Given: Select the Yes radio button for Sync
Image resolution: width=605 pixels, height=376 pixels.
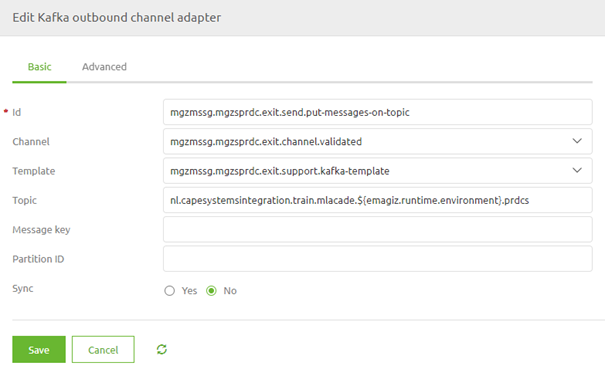Looking at the screenshot, I should click(x=169, y=291).
